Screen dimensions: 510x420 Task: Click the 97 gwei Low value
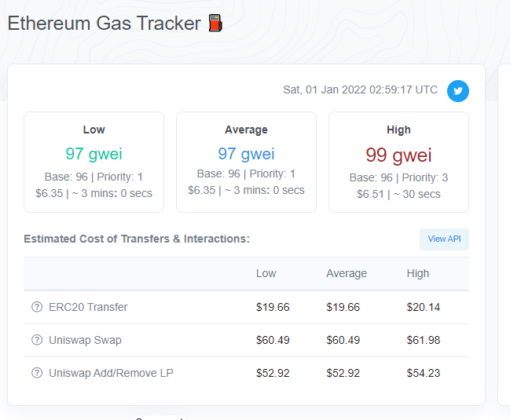(94, 154)
